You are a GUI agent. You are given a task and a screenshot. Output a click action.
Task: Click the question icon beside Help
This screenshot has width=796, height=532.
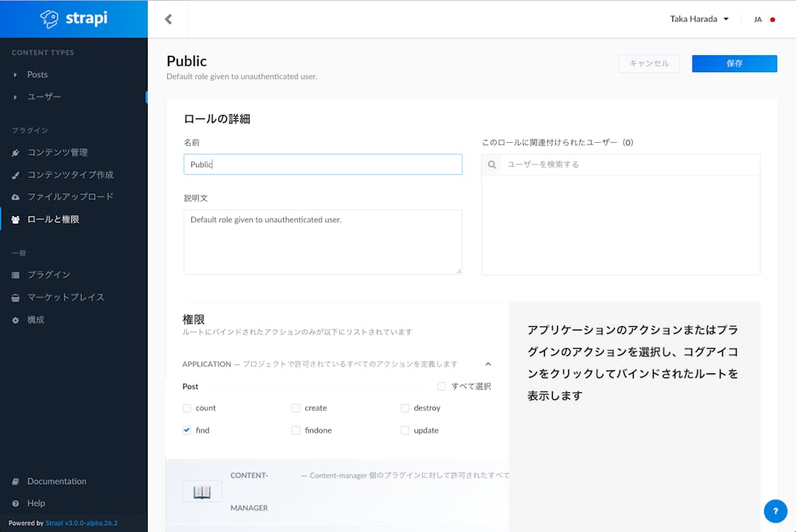coord(16,503)
